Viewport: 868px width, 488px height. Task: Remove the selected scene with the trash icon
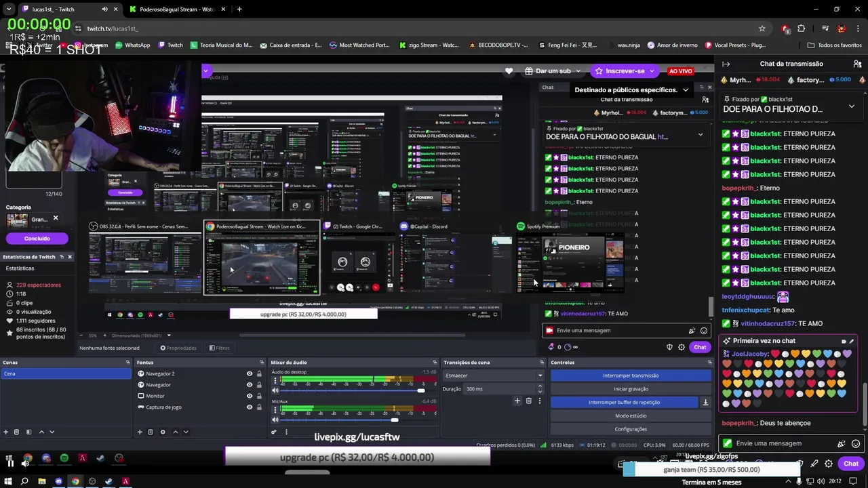[x=17, y=432]
